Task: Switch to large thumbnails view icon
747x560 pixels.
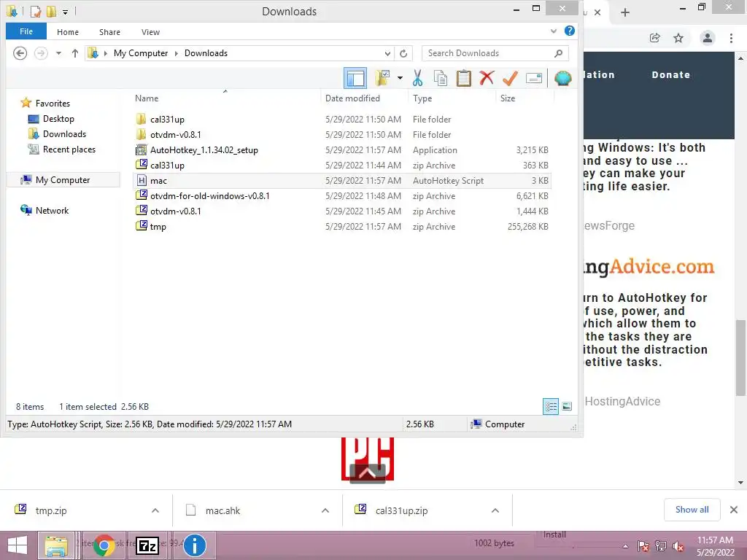Action: pyautogui.click(x=567, y=406)
